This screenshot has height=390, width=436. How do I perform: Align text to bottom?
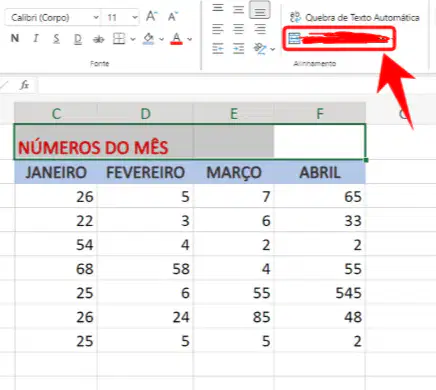tap(260, 10)
